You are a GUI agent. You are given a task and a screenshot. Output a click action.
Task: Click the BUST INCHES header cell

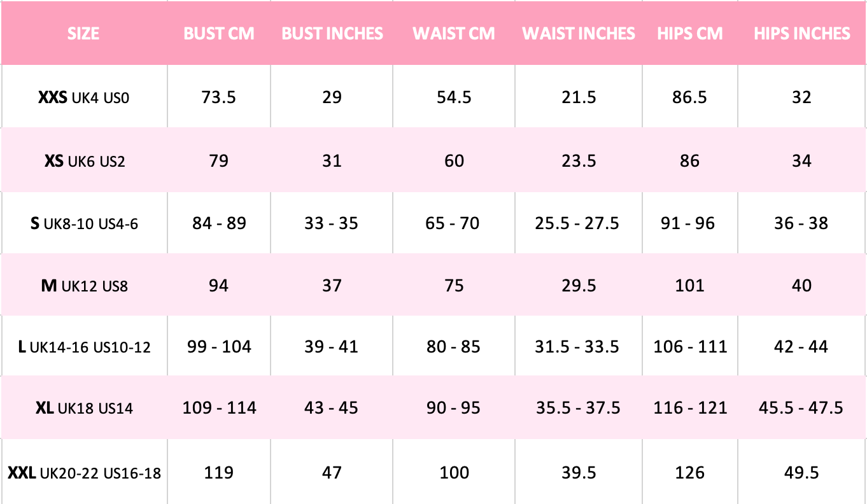tap(332, 34)
